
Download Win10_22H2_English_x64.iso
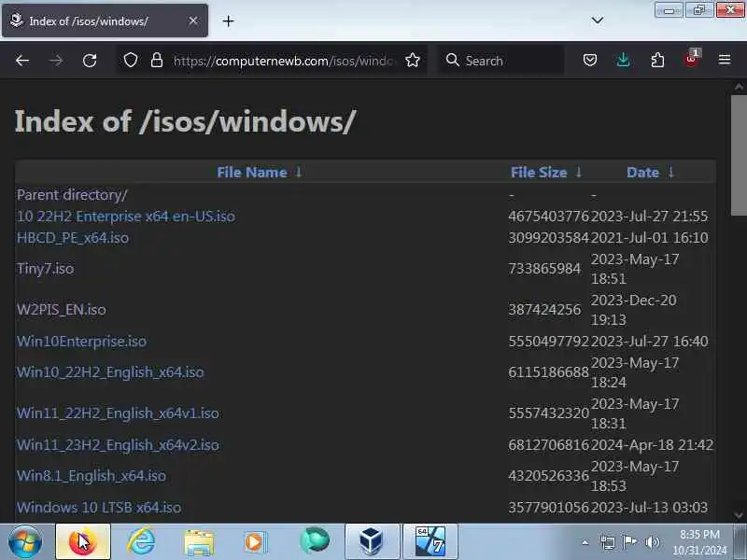click(110, 371)
